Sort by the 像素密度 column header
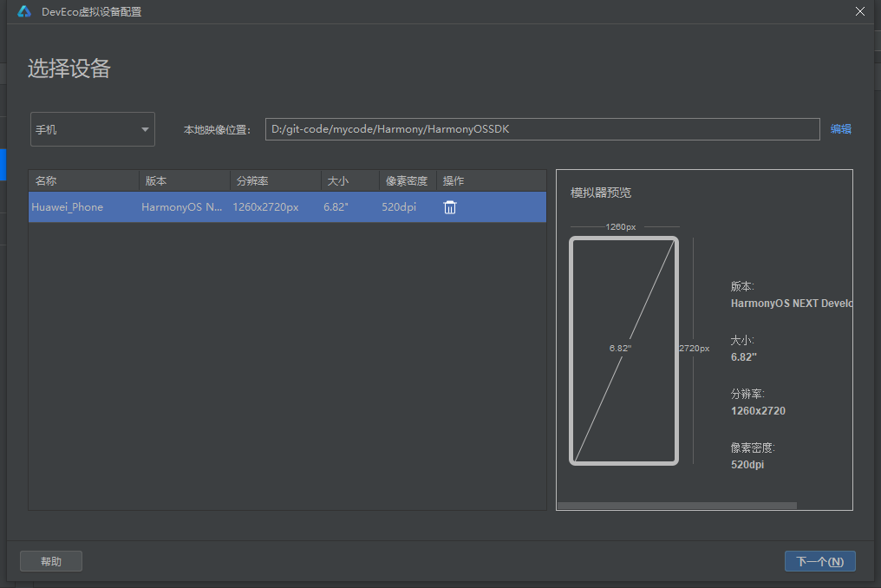The width and height of the screenshot is (881, 588). tap(408, 181)
